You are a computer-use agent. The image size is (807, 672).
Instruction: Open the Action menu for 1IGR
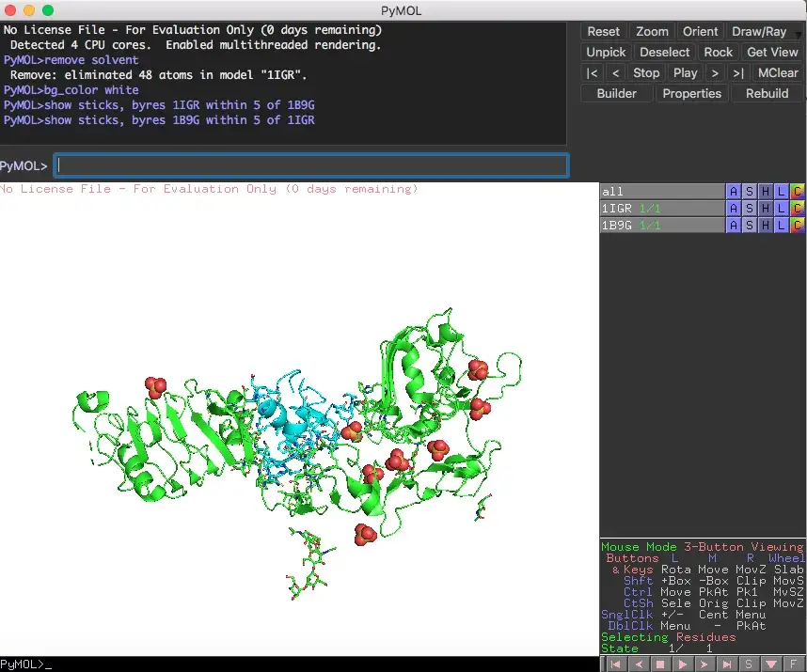pos(734,208)
